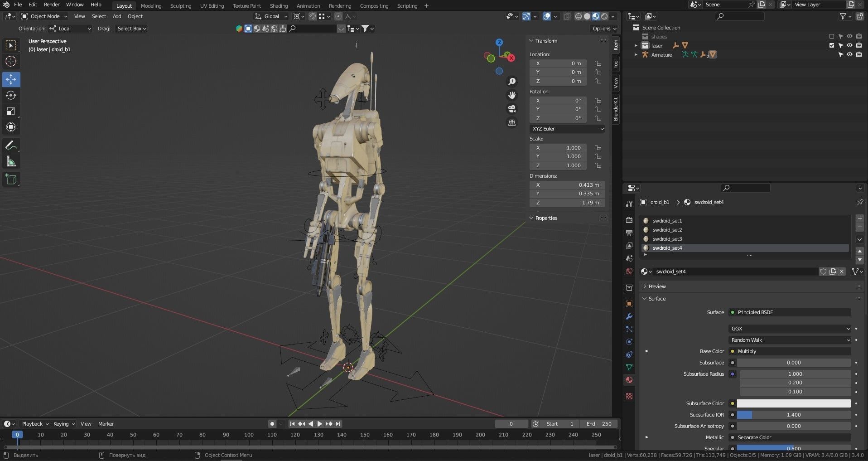This screenshot has width=868, height=461.
Task: Open the Tool settings properties tab
Action: click(x=629, y=204)
